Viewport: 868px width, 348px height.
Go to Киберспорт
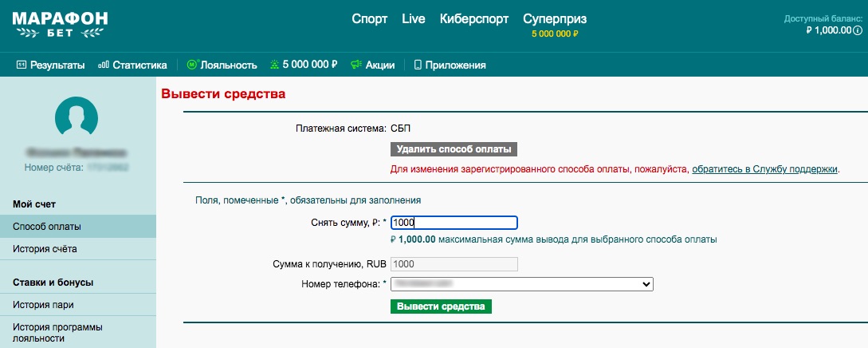pos(474,19)
